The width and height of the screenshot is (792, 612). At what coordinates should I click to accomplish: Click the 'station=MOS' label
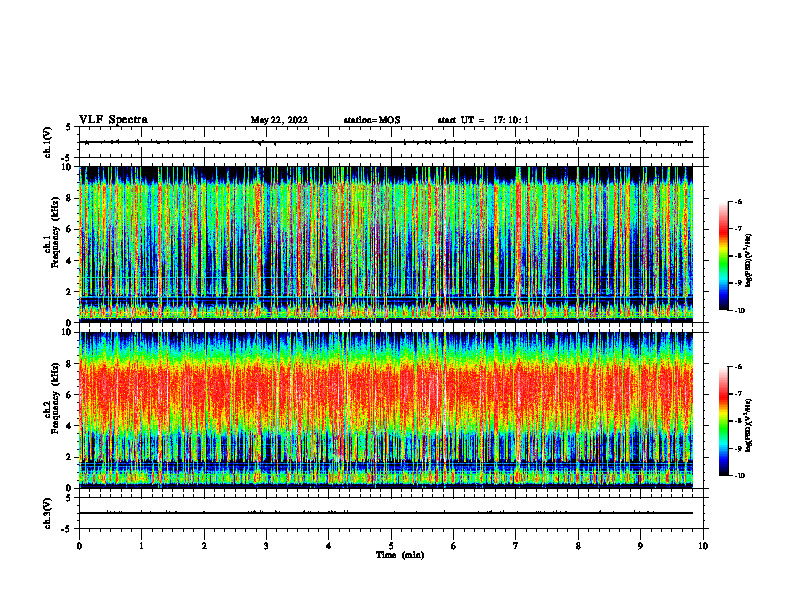click(x=372, y=120)
